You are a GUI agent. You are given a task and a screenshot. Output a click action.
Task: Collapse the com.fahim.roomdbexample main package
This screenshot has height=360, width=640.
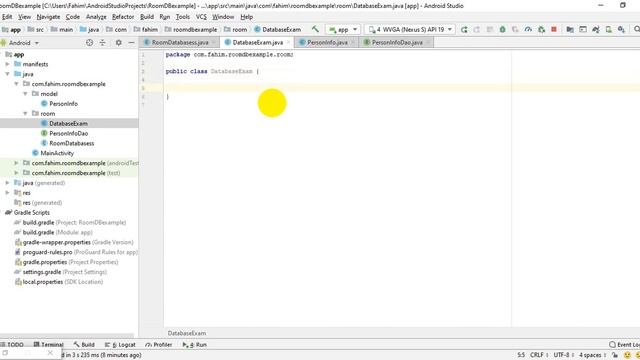(x=16, y=84)
